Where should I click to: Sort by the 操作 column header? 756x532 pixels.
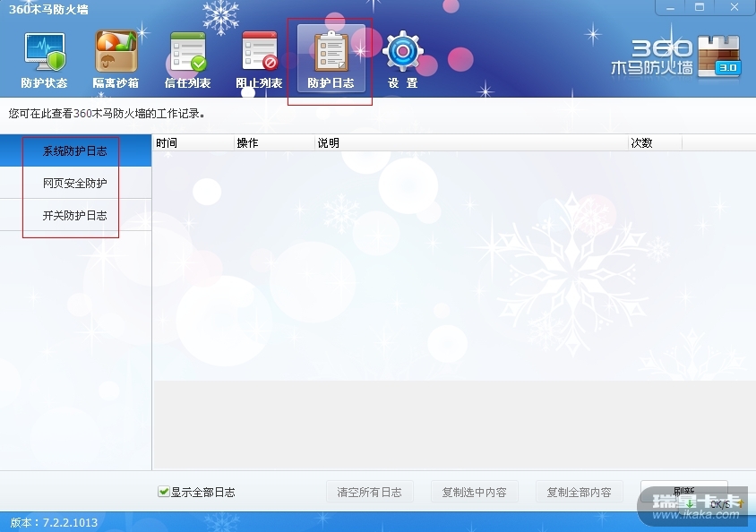click(x=274, y=143)
